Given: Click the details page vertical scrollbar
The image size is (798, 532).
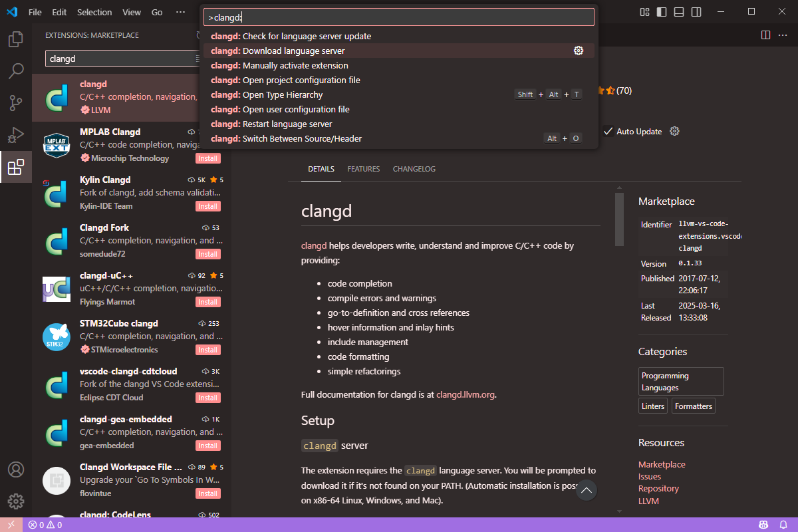Looking at the screenshot, I should click(619, 219).
